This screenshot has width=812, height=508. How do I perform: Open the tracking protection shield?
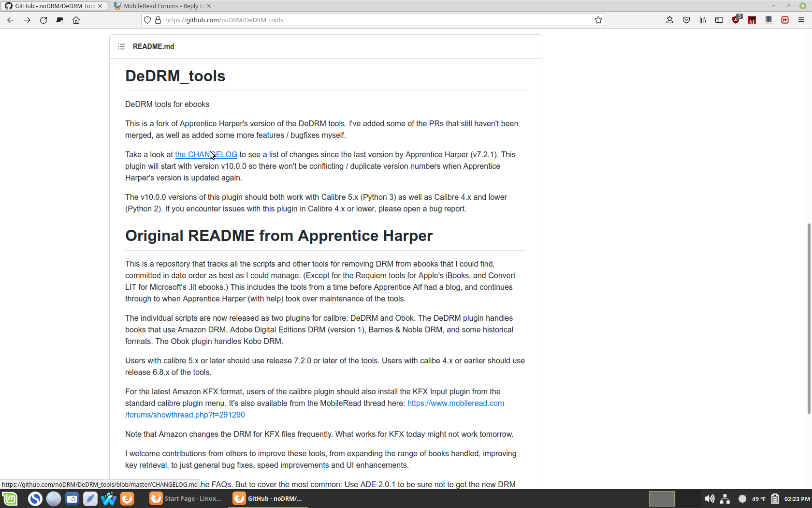[x=147, y=20]
